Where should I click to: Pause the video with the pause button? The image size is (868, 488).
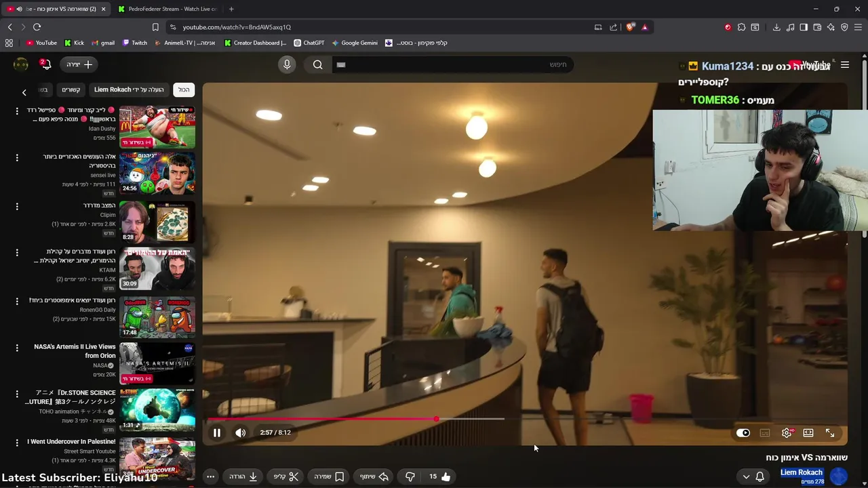point(217,432)
